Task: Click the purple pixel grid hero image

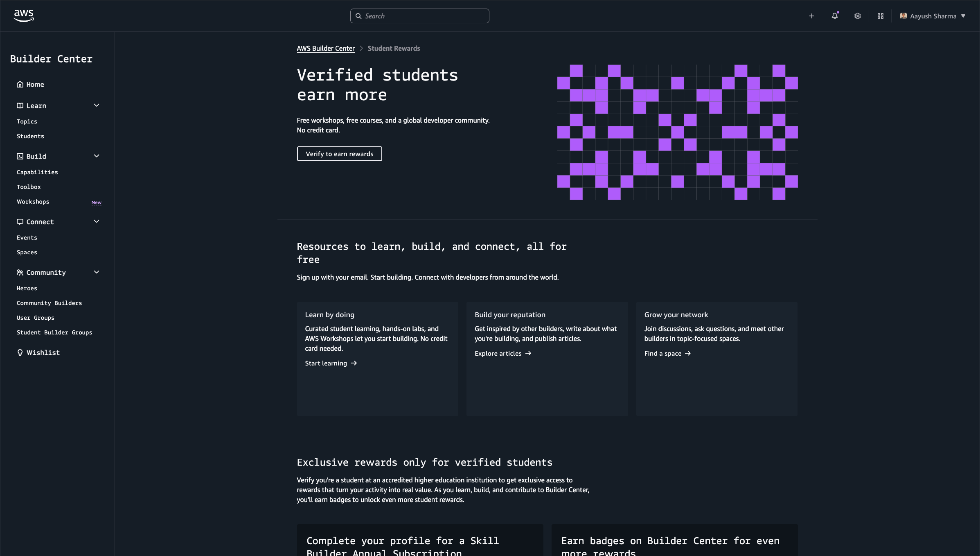Action: coord(677,132)
